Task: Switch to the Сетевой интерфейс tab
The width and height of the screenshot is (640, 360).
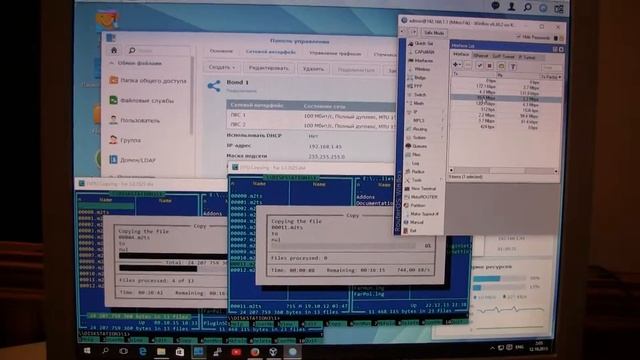Action: 271,52
